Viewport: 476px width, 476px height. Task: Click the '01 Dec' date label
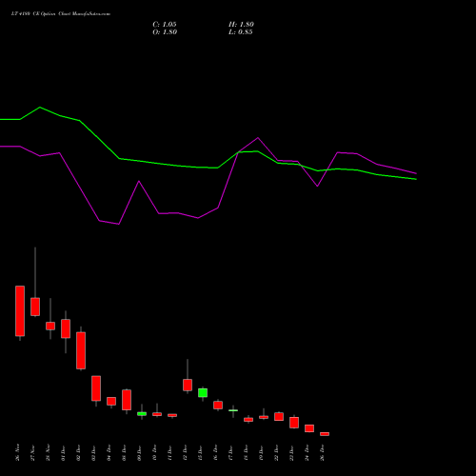pos(63,452)
